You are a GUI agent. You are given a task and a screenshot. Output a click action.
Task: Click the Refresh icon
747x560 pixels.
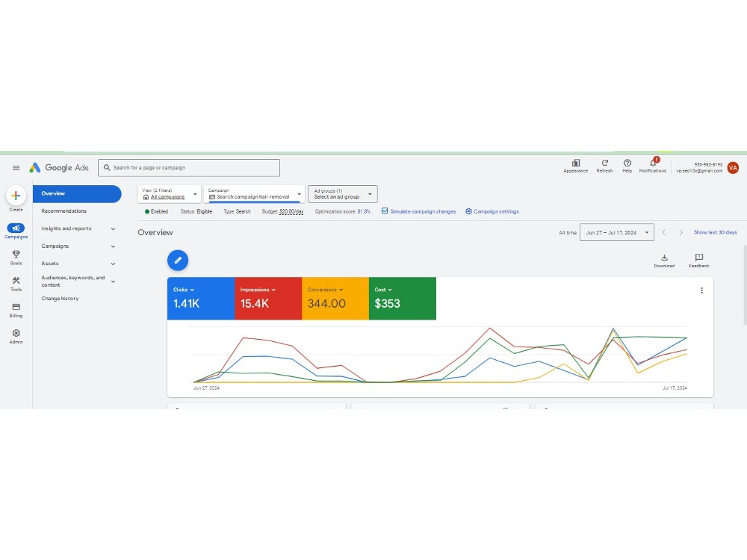[604, 163]
